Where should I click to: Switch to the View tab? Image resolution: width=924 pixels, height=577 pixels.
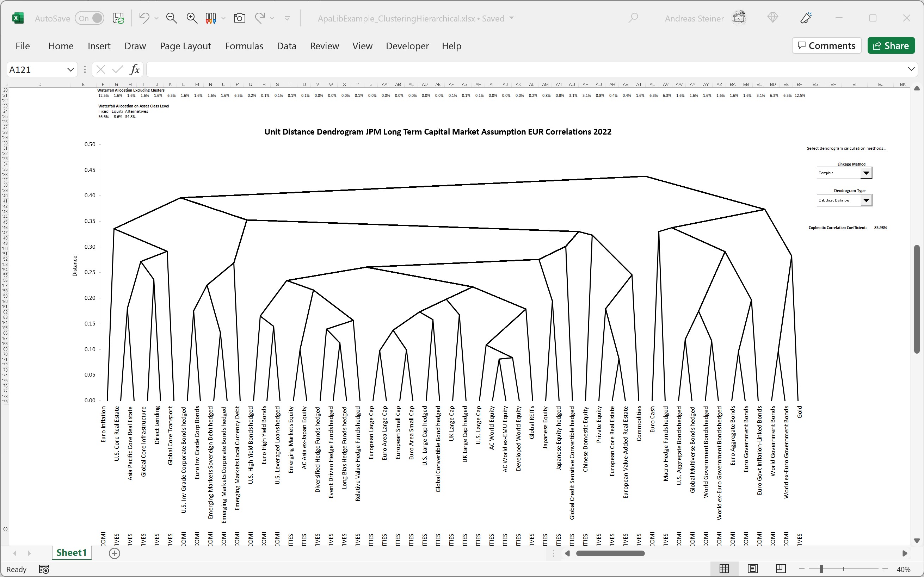coord(362,46)
